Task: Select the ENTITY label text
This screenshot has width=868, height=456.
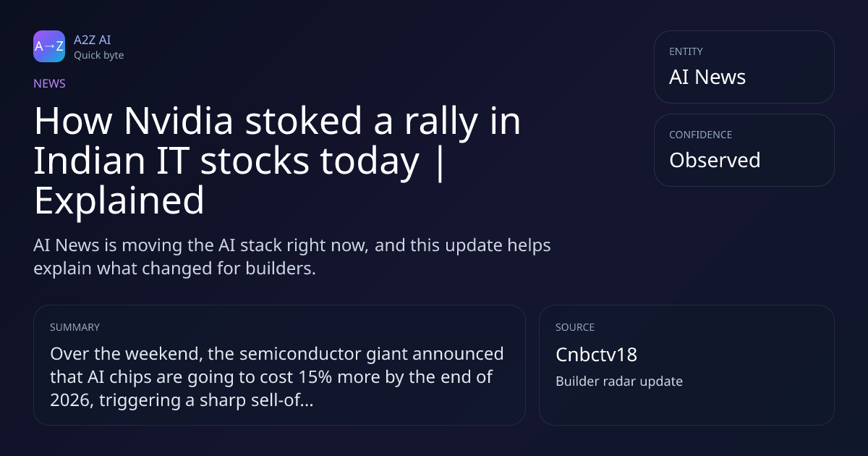Action: 686,51
